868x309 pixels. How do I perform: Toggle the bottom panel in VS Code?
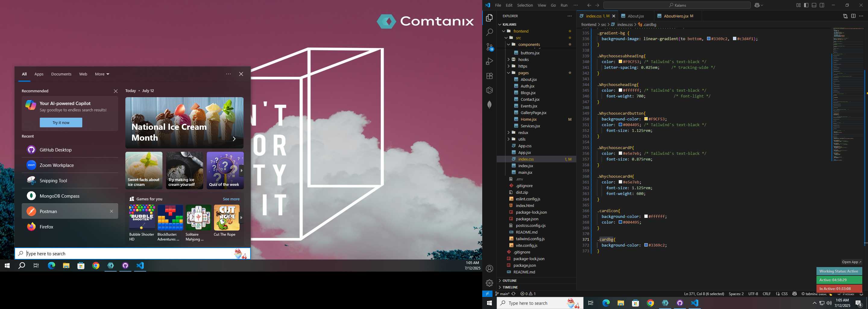814,5
